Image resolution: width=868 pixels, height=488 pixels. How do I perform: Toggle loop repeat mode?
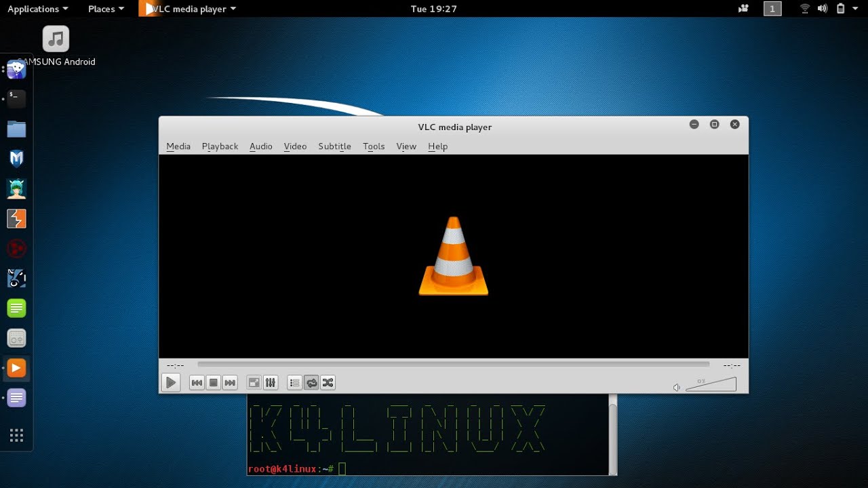(311, 383)
